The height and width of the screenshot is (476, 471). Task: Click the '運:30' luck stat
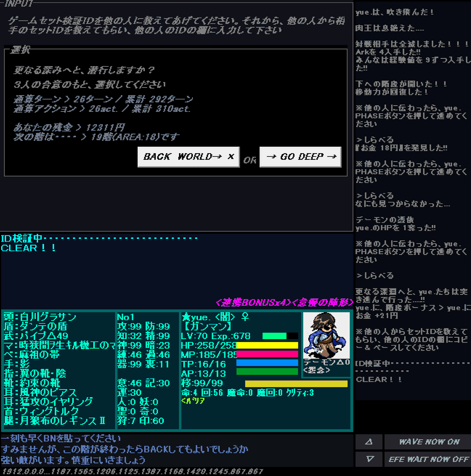(x=130, y=393)
